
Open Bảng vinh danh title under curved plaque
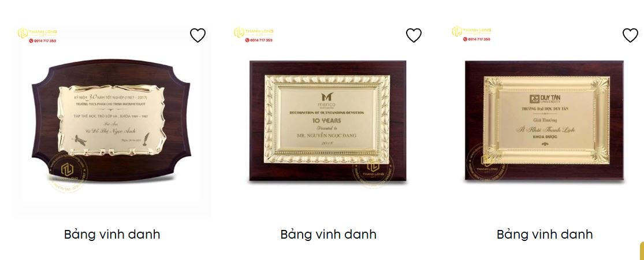(112, 235)
